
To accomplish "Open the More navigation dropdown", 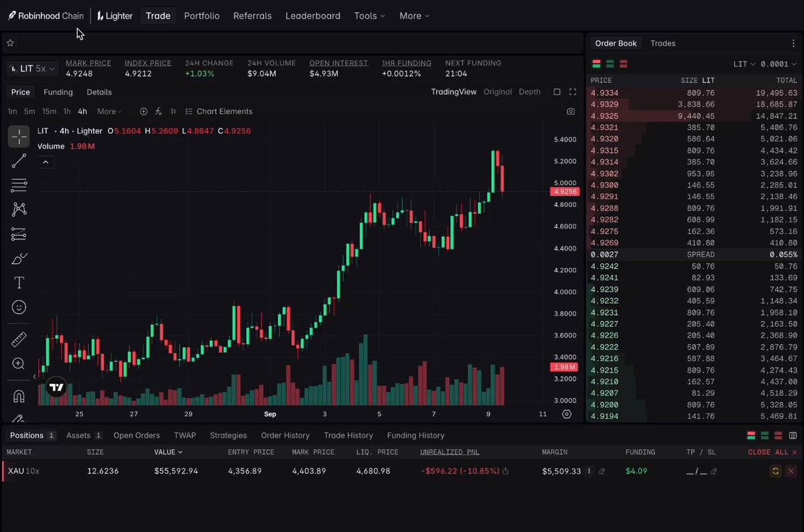I will (414, 15).
